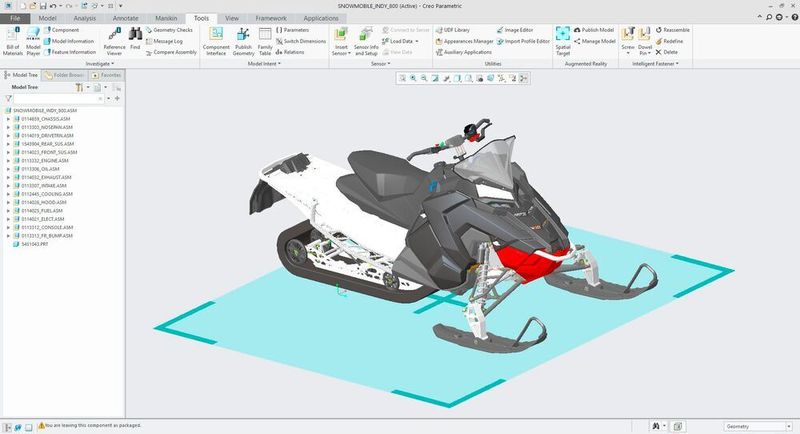
Task: Expand the Model Intent group dropdown
Action: click(x=264, y=64)
